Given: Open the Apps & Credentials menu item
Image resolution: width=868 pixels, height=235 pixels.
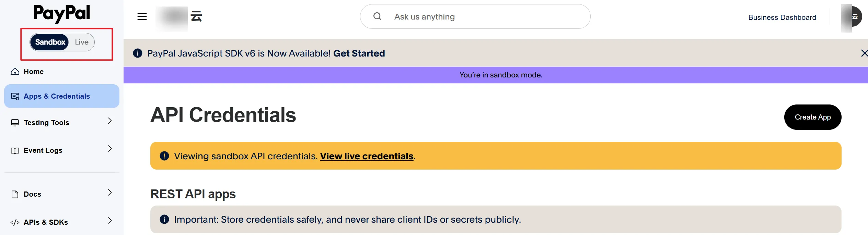Looking at the screenshot, I should (57, 96).
